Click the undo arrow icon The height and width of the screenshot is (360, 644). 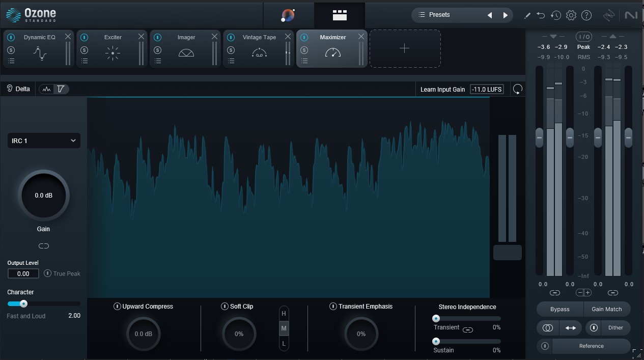coord(540,15)
